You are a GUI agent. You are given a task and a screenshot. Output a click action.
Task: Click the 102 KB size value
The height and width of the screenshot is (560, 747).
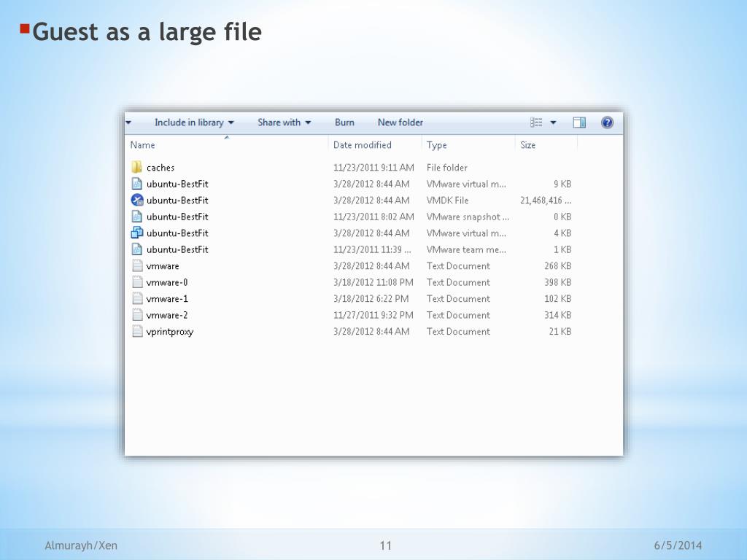(x=557, y=298)
